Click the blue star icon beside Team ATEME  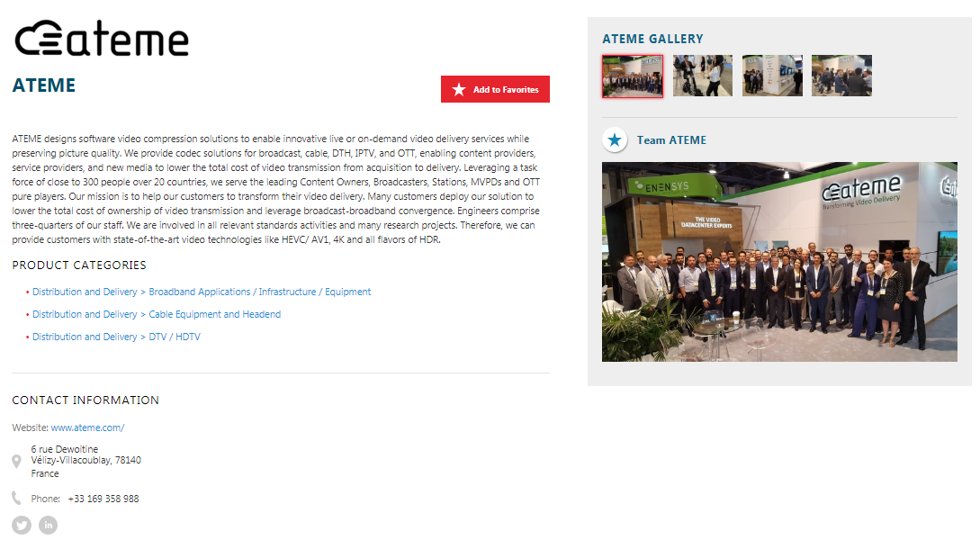click(615, 140)
